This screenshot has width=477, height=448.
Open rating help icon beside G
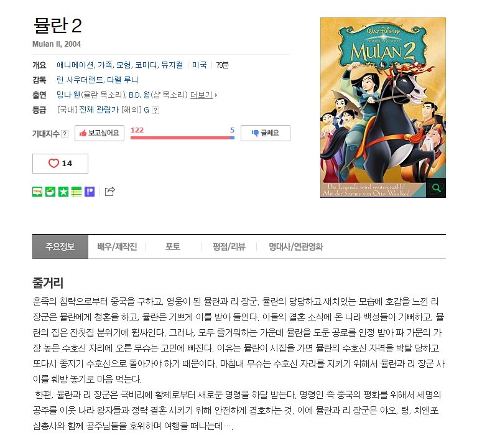point(155,110)
